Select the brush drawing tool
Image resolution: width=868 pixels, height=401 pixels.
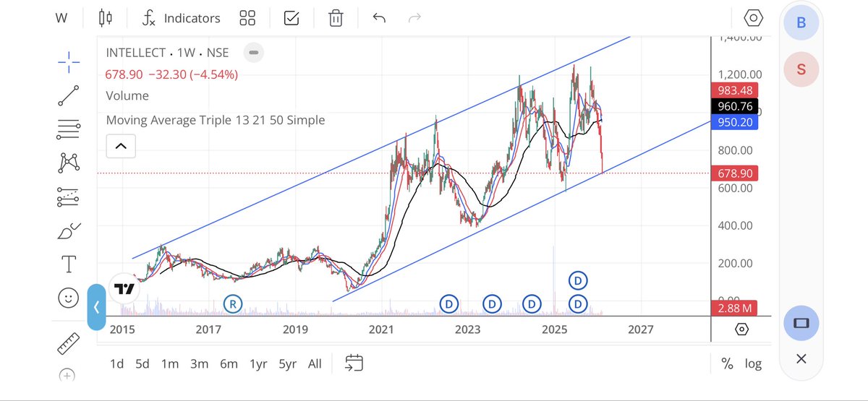coord(69,230)
